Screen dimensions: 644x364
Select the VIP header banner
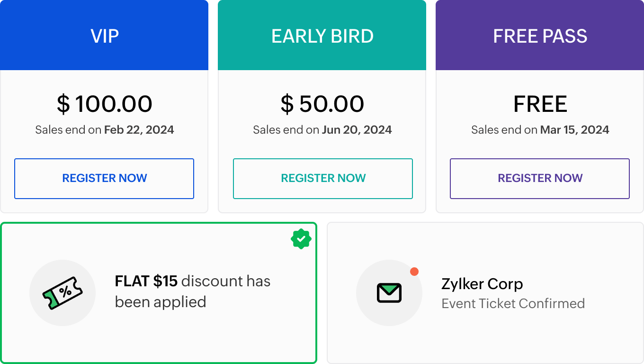[104, 35]
